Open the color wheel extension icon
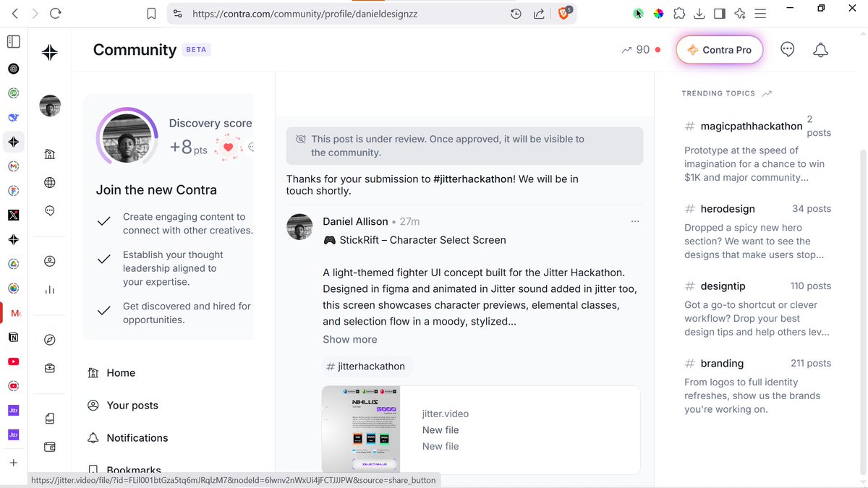This screenshot has height=488, width=868. coord(658,14)
